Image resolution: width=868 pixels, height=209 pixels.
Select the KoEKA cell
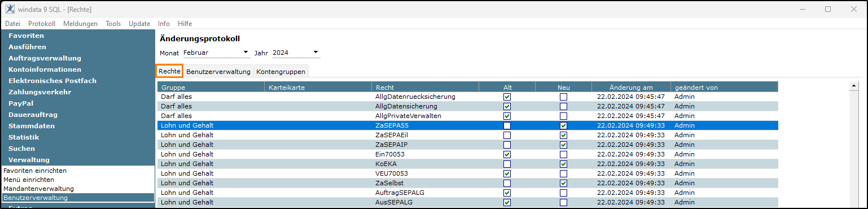pyautogui.click(x=425, y=164)
